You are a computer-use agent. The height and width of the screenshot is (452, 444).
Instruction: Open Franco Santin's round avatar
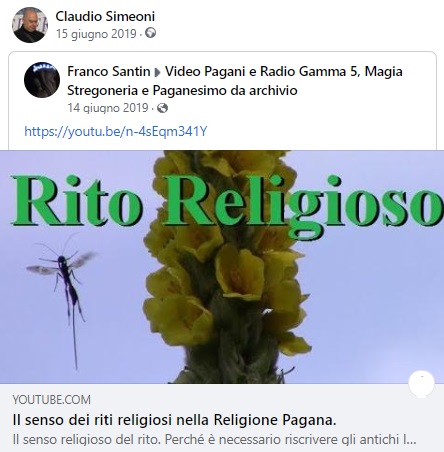[x=42, y=80]
